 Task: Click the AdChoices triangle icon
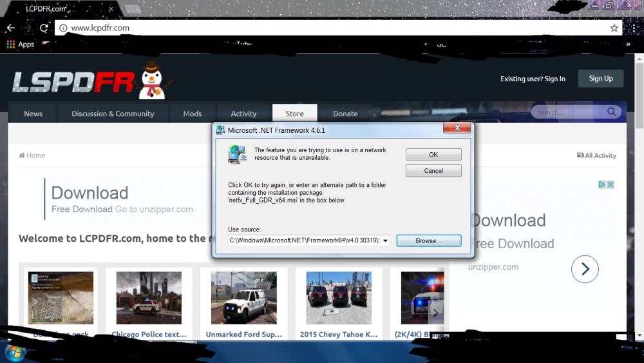click(x=601, y=184)
